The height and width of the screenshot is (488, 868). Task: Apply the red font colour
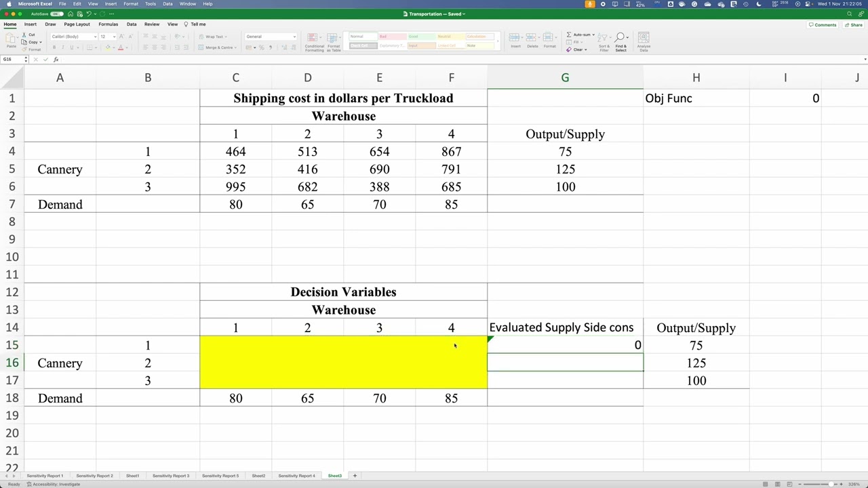[121, 47]
